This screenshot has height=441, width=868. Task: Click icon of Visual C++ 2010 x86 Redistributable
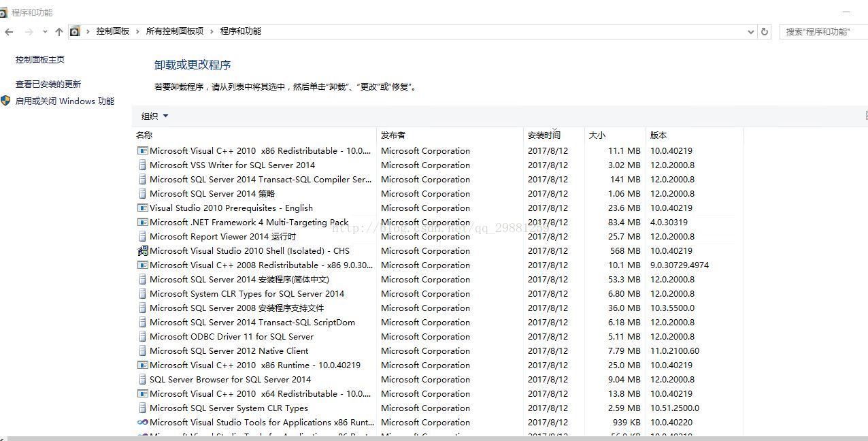pyautogui.click(x=143, y=151)
